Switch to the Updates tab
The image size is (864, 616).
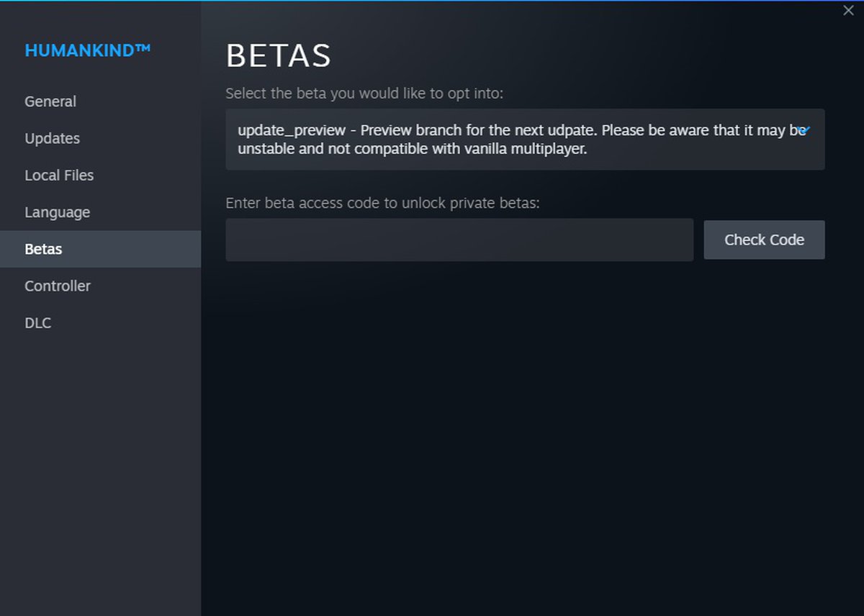tap(52, 138)
